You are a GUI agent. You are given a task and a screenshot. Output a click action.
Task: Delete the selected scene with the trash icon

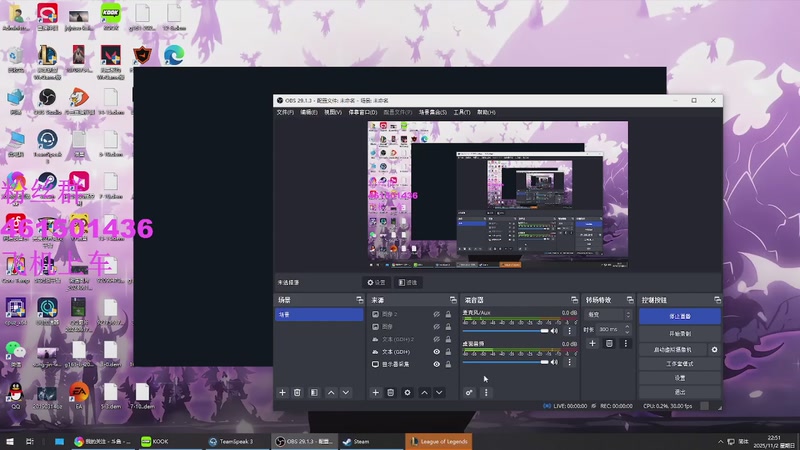(297, 392)
